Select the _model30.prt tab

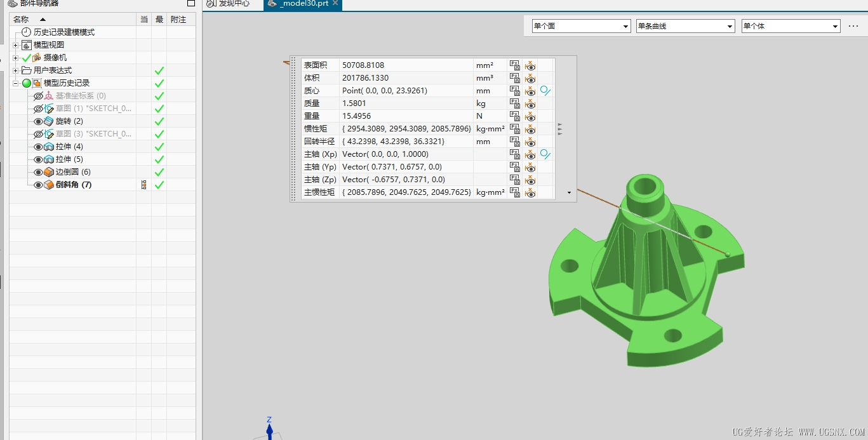(304, 4)
